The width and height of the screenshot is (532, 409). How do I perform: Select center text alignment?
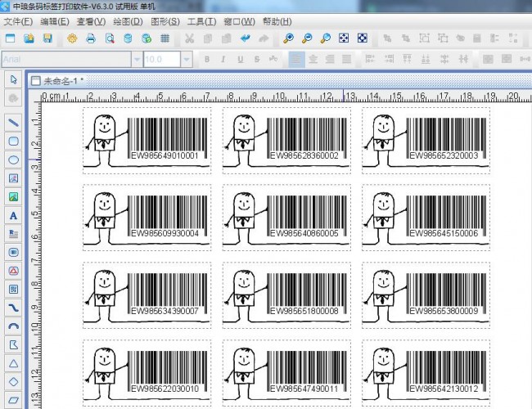point(313,60)
